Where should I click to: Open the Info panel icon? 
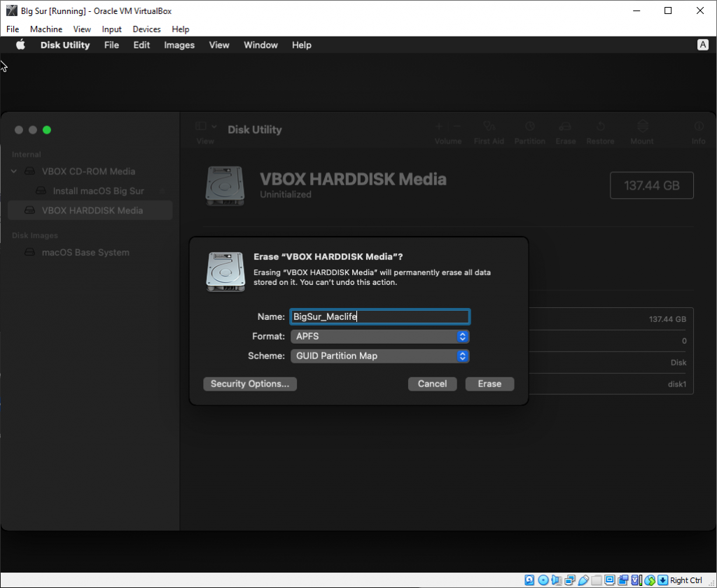[698, 132]
